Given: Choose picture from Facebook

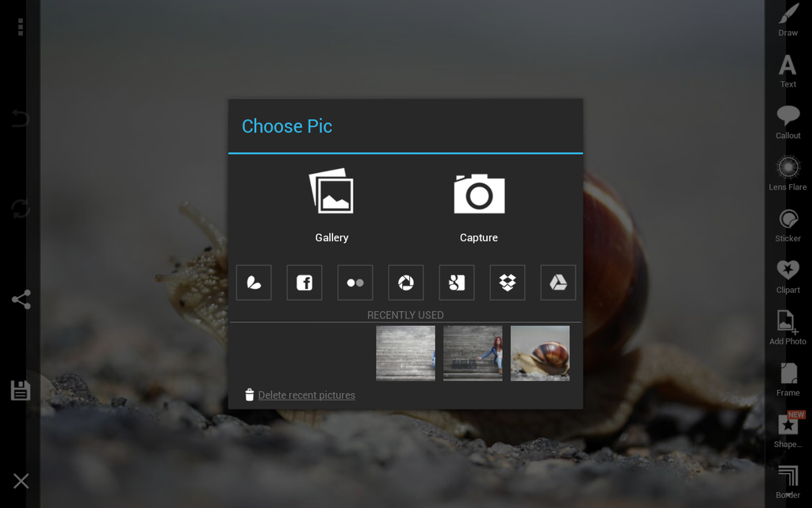Looking at the screenshot, I should point(304,283).
